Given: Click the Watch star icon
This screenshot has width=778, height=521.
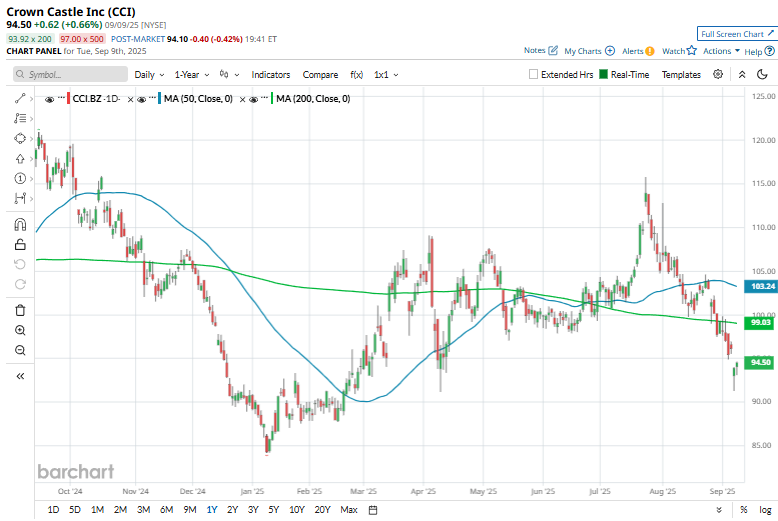Looking at the screenshot, I should [692, 50].
